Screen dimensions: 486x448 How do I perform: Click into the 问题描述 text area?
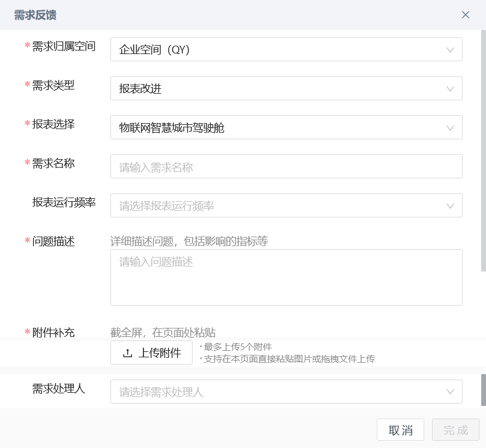[286, 277]
